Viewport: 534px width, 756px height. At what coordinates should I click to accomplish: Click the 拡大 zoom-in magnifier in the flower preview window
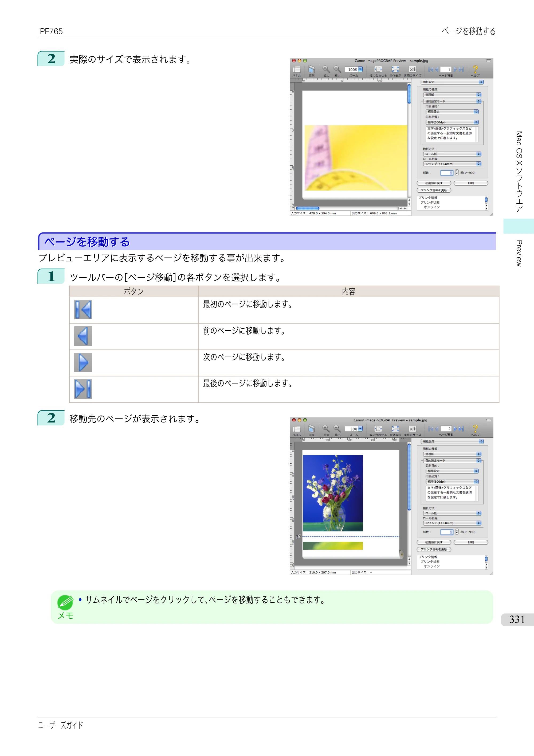[x=326, y=428]
